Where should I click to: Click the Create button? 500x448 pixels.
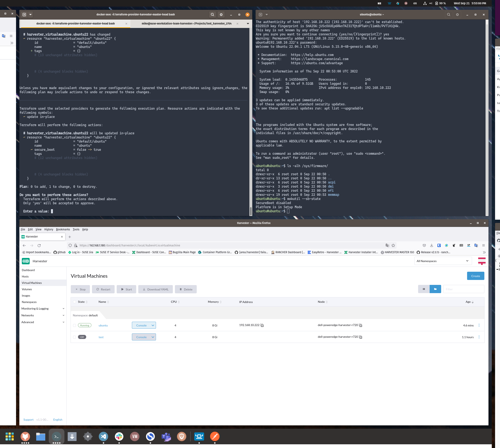(475, 276)
